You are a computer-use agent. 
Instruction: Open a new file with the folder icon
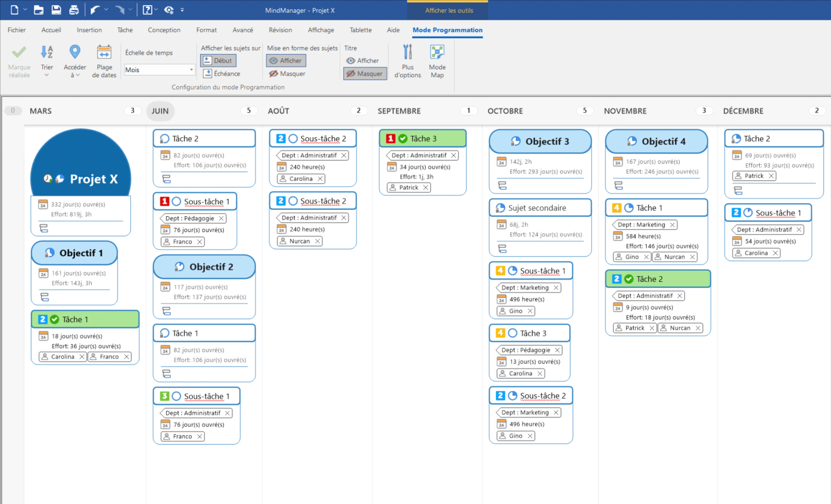click(x=38, y=9)
